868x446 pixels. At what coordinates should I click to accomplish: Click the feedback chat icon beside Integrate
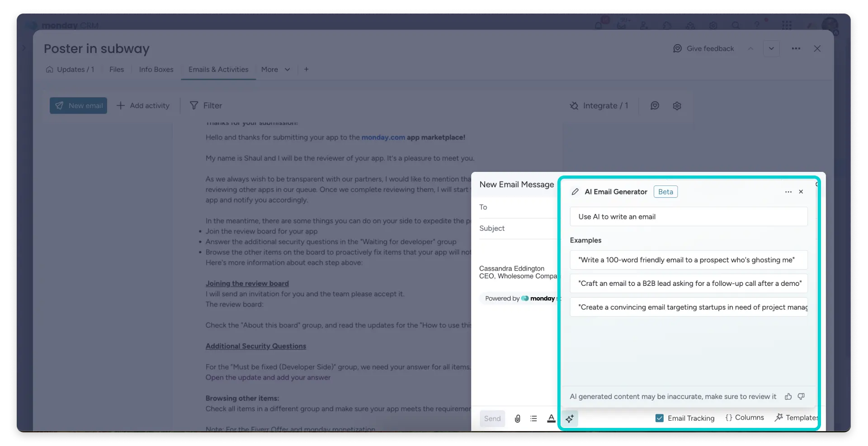click(655, 105)
